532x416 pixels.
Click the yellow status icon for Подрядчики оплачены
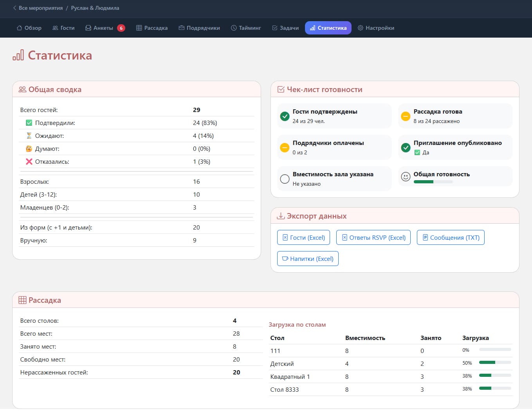(285, 147)
